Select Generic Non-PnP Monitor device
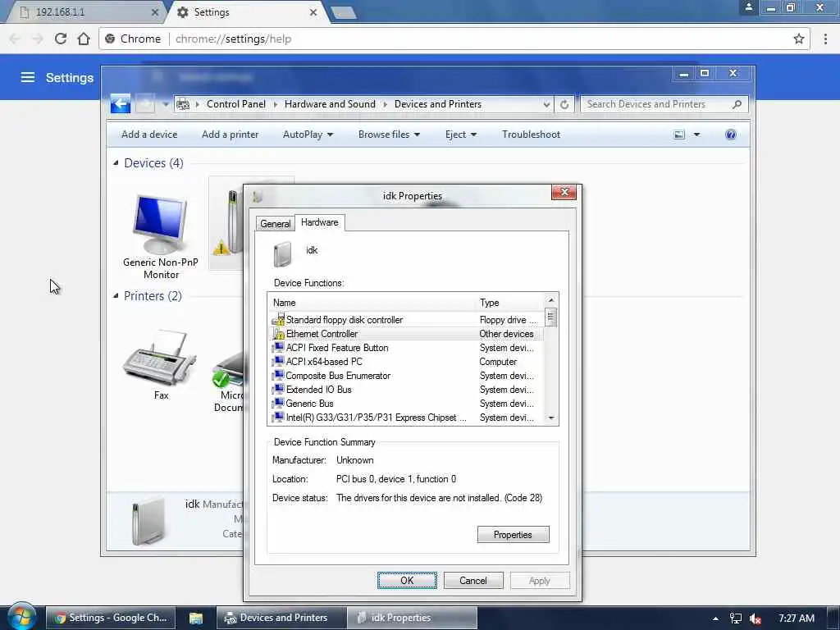This screenshot has width=840, height=630. [x=161, y=235]
